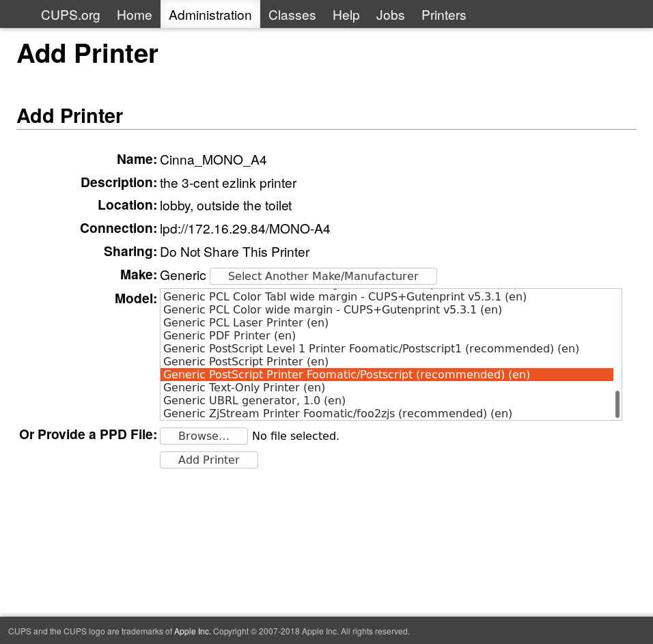Viewport: 653px width, 644px height.
Task: Click the connection value lpd://172.16.29.84/MONO-A4
Action: pos(245,229)
